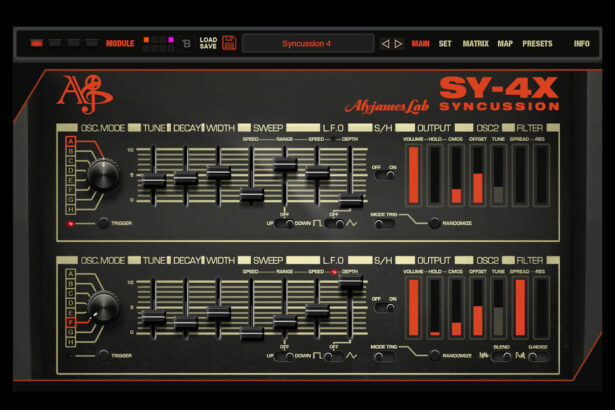Open the Syncussion 4 preset name display
Image resolution: width=615 pixels, height=410 pixels.
click(x=308, y=43)
